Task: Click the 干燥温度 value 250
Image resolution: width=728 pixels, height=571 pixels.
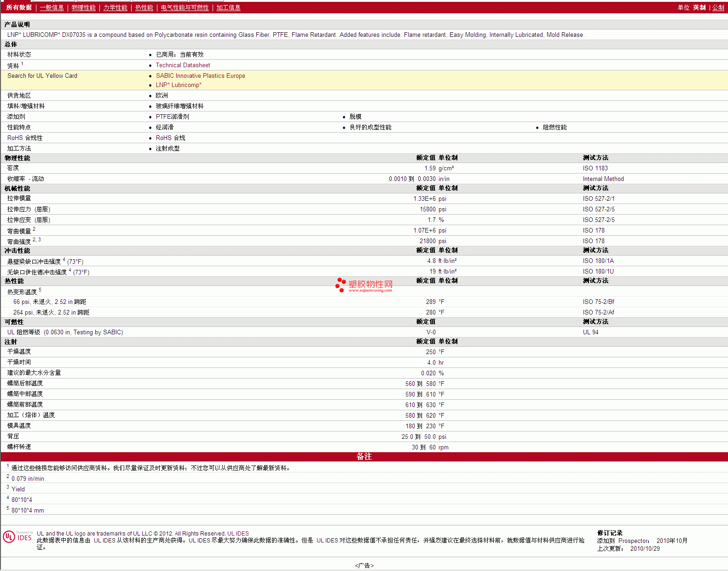Action: click(x=431, y=352)
